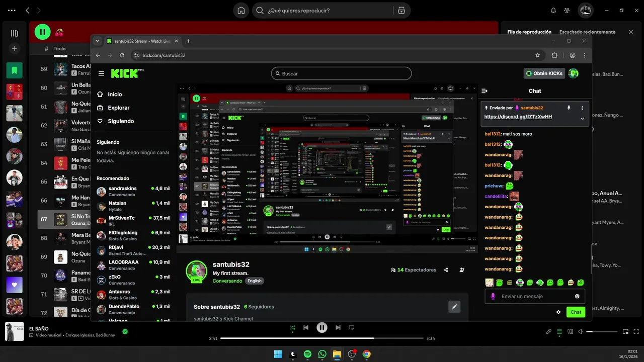Show Spotify lyrics microphone icon
Screen dimensions: 644x362
[549, 332]
